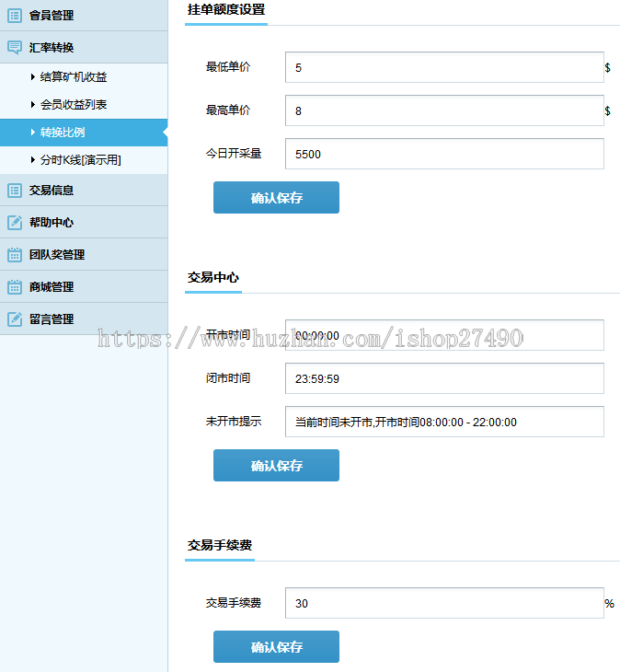Open the 留言管理 menu

[x=84, y=319]
